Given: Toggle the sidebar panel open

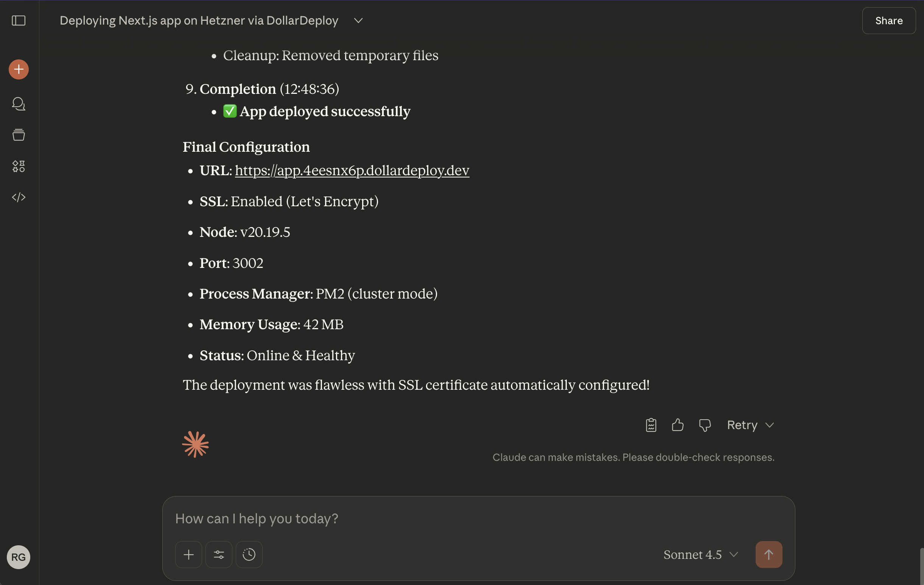Looking at the screenshot, I should tap(19, 20).
